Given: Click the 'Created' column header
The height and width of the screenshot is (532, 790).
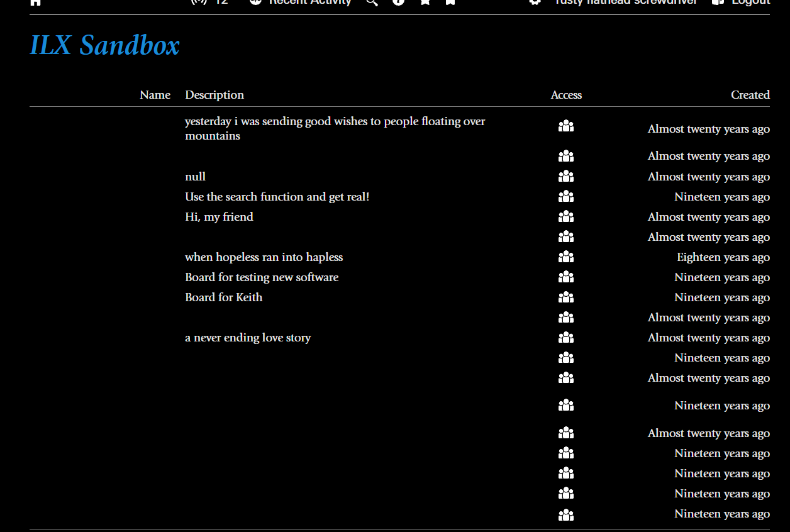Looking at the screenshot, I should pos(750,95).
